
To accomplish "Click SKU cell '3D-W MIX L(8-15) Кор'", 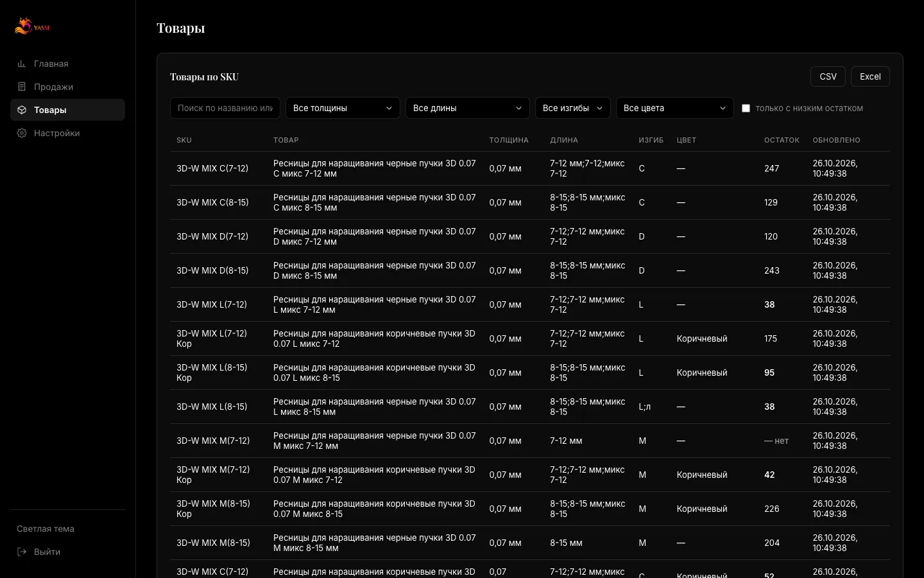I will click(212, 372).
